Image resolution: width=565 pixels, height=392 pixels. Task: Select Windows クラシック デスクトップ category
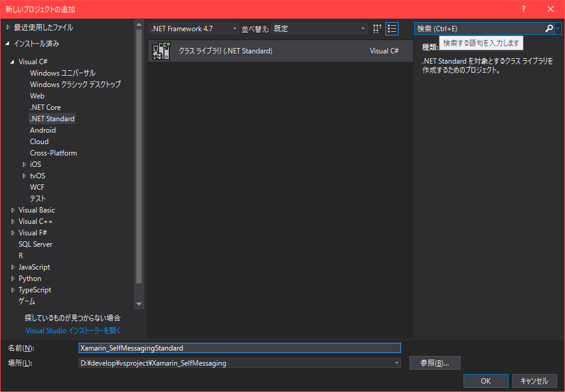[x=75, y=84]
